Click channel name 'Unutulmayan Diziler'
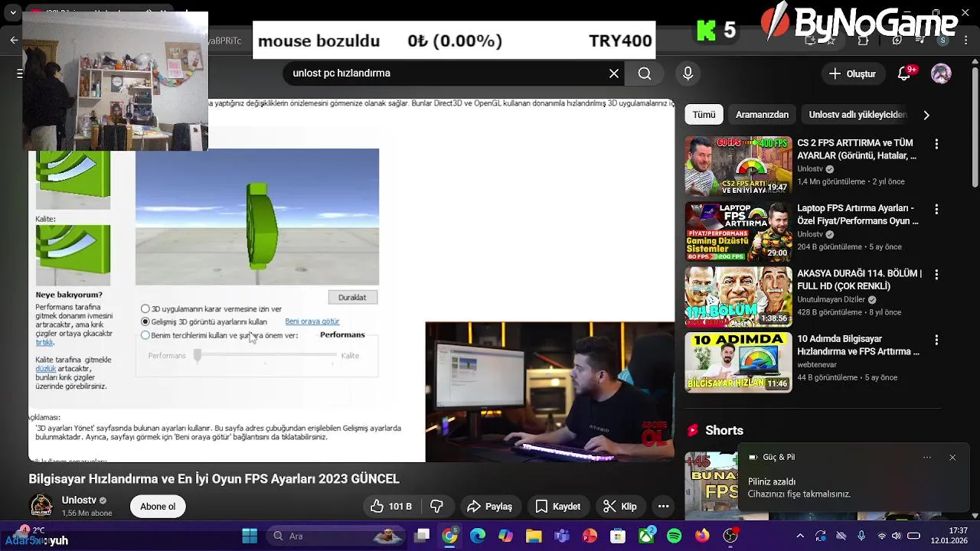The image size is (980, 551). [831, 300]
